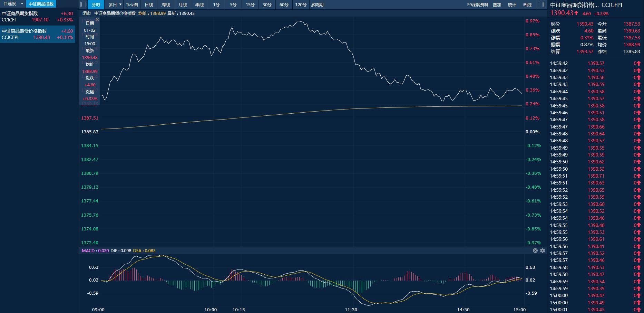Image resolution: width=644 pixels, height=313 pixels.
Task: Open the 统计 statistics tool
Action: click(x=512, y=4)
